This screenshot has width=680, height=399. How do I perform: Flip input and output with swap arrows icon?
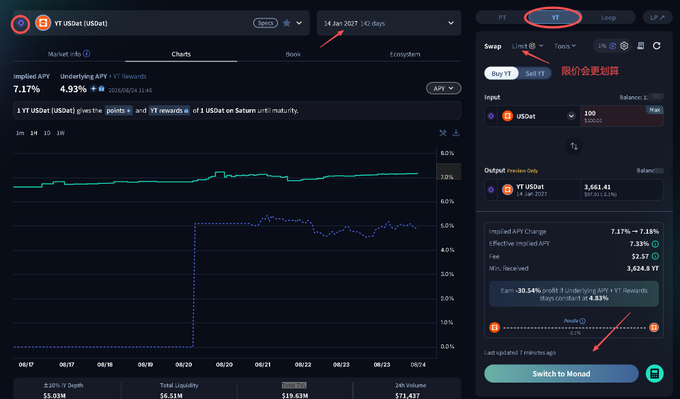tap(574, 146)
